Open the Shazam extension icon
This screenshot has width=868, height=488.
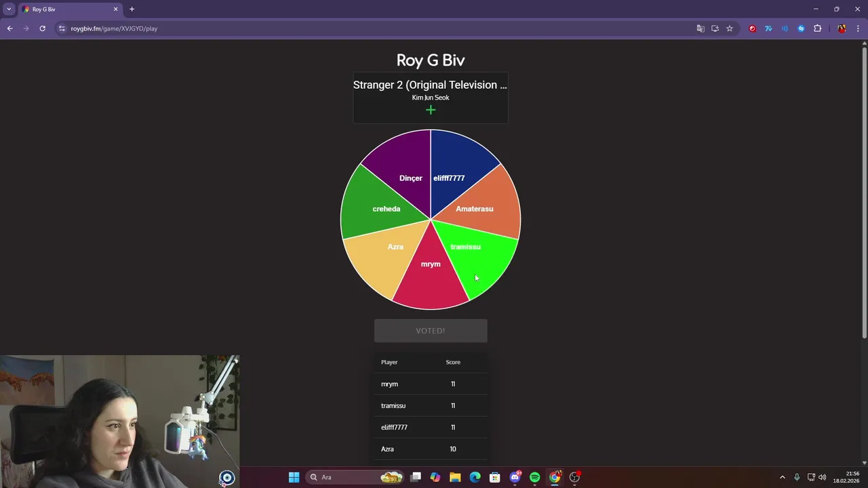pyautogui.click(x=801, y=28)
